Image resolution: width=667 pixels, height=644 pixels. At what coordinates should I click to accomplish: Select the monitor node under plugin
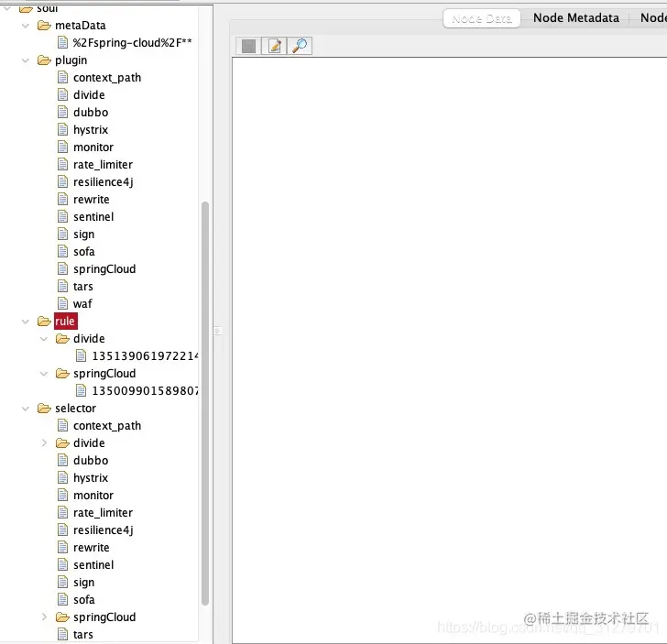coord(93,147)
